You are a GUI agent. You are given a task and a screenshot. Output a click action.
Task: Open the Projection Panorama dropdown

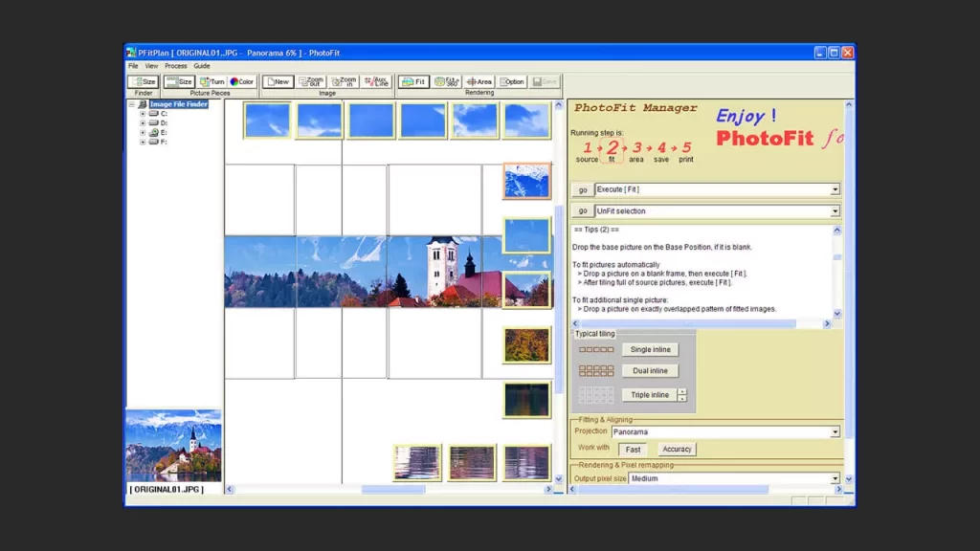click(835, 432)
